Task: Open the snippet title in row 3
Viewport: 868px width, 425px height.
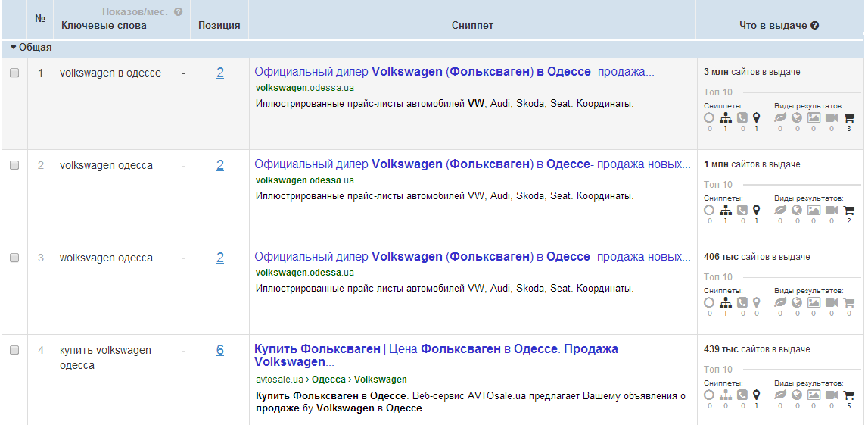Action: pos(472,257)
